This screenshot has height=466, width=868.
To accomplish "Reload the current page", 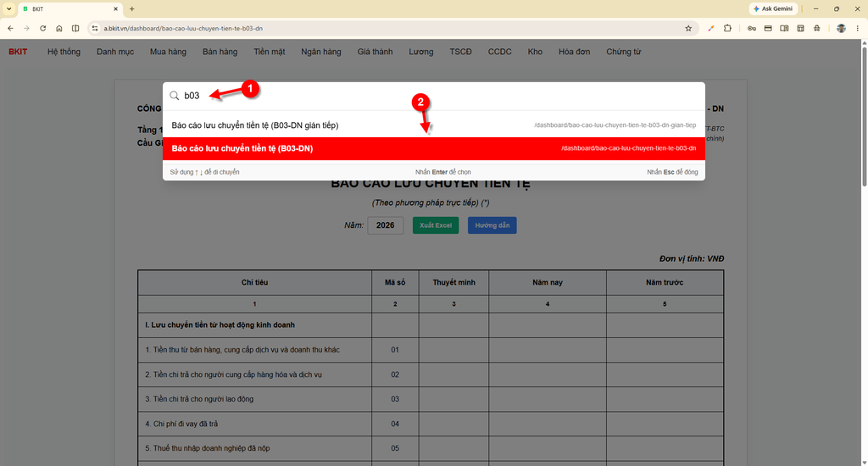I will tap(42, 28).
